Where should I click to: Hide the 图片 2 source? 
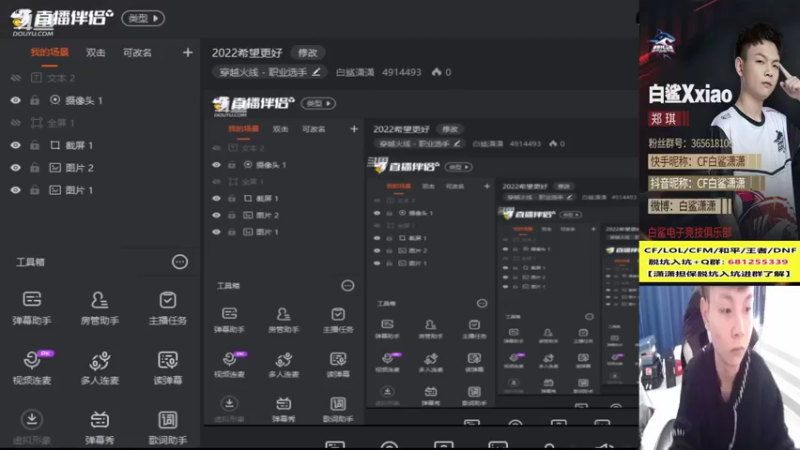tap(16, 167)
